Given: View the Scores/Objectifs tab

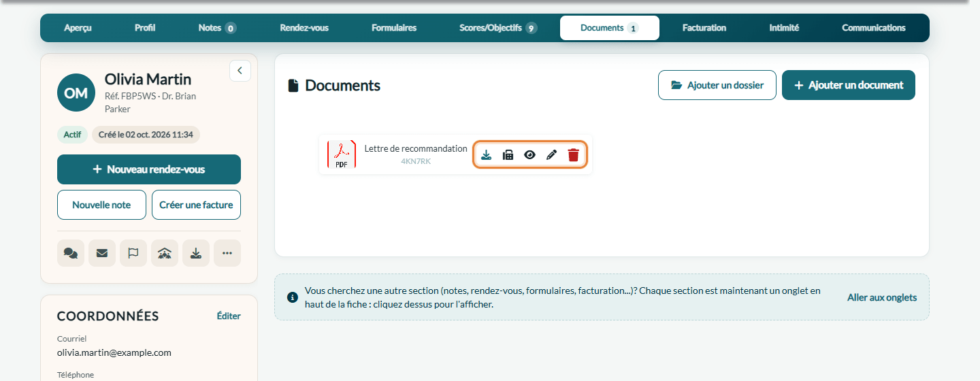Looking at the screenshot, I should (x=498, y=28).
